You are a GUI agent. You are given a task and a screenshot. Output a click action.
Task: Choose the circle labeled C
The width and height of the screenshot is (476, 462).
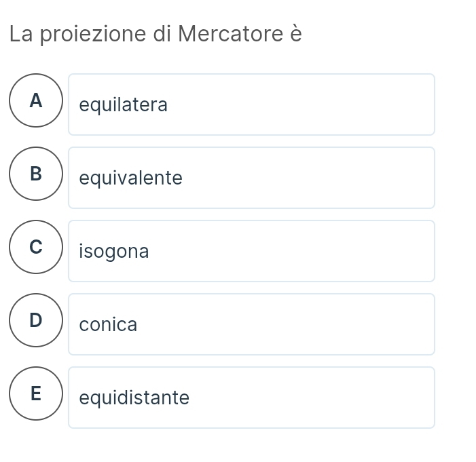(x=37, y=247)
